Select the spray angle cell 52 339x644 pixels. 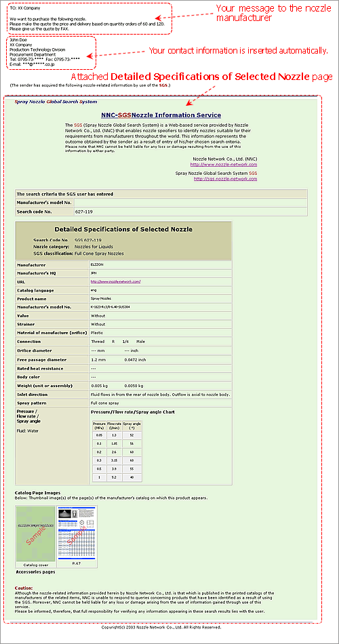tap(132, 435)
